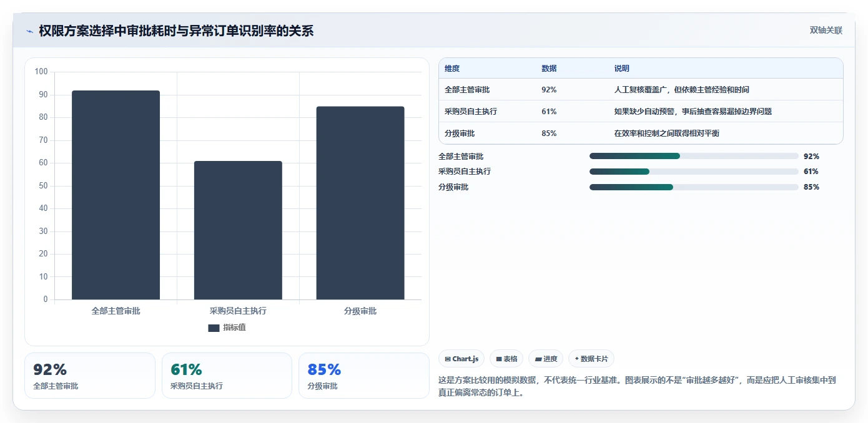
Task: Click 指标值 legend text
Action: tap(235, 328)
